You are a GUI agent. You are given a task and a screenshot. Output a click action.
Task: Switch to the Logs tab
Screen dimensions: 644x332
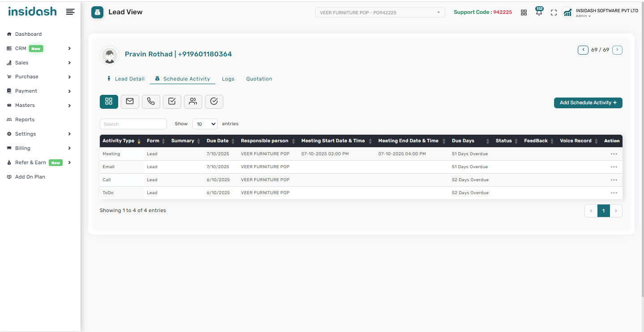pyautogui.click(x=228, y=79)
